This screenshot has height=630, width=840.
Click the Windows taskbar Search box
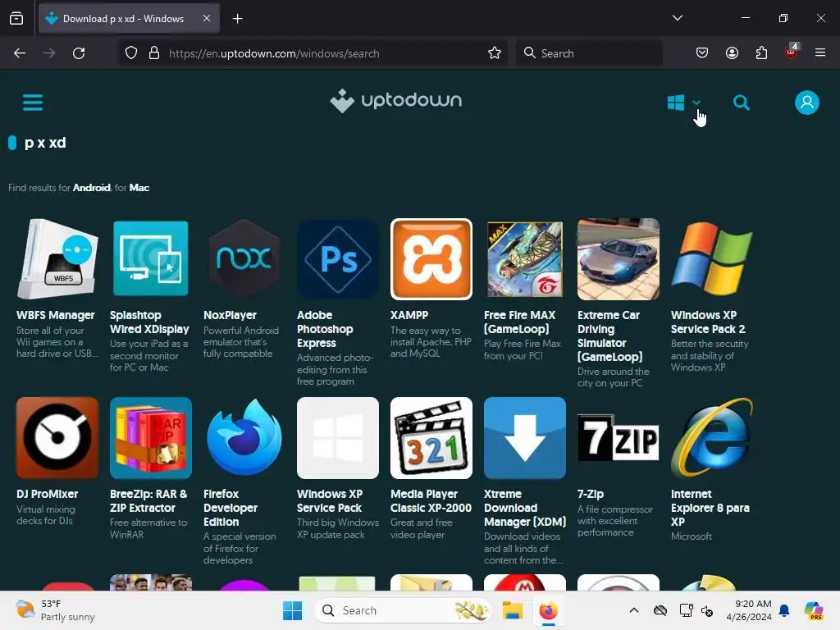coord(403,610)
